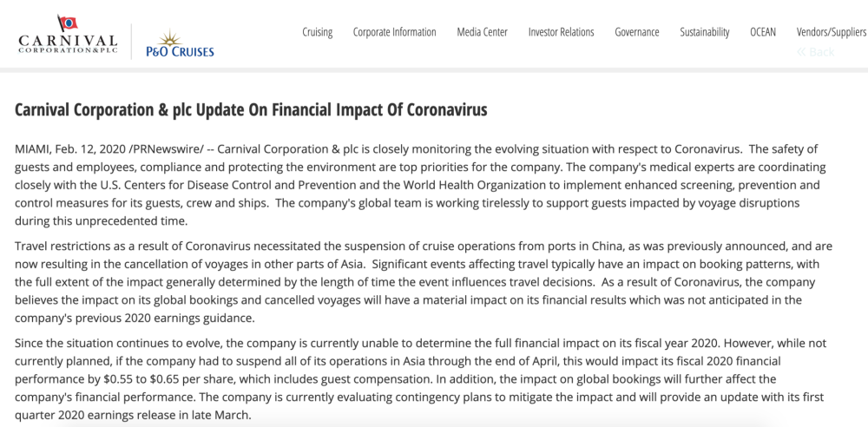This screenshot has height=427, width=868.
Task: Open Vendors/Suppliers menu item
Action: click(831, 32)
